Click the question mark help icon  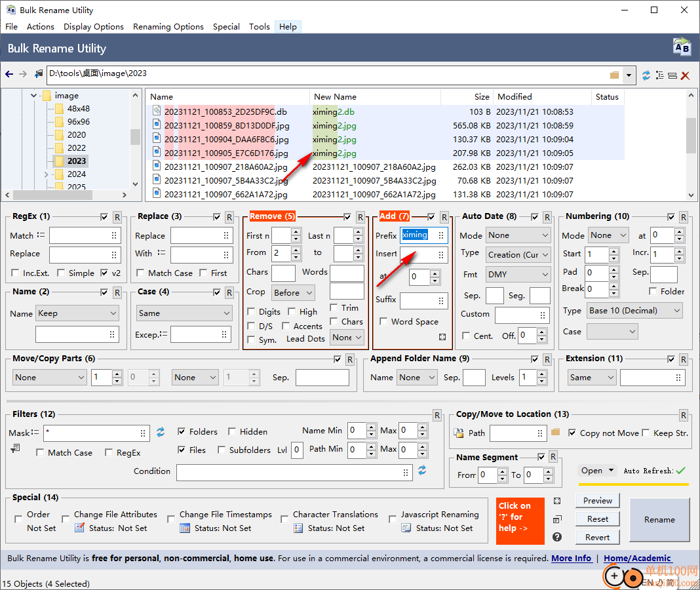(557, 537)
